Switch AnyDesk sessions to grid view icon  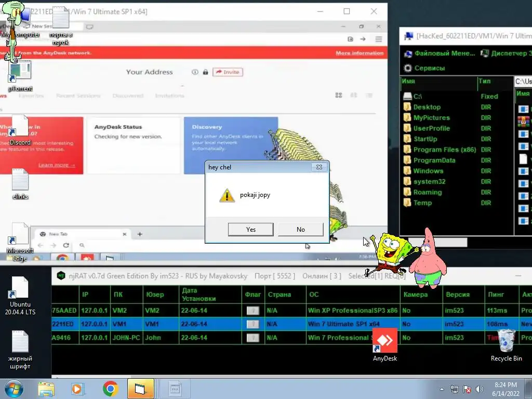pyautogui.click(x=339, y=96)
